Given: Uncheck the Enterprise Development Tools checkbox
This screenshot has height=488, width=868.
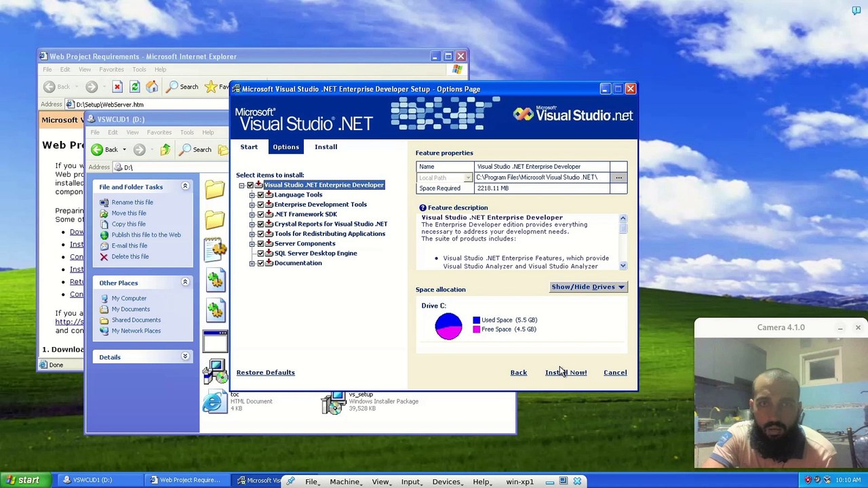Looking at the screenshot, I should [x=260, y=205].
